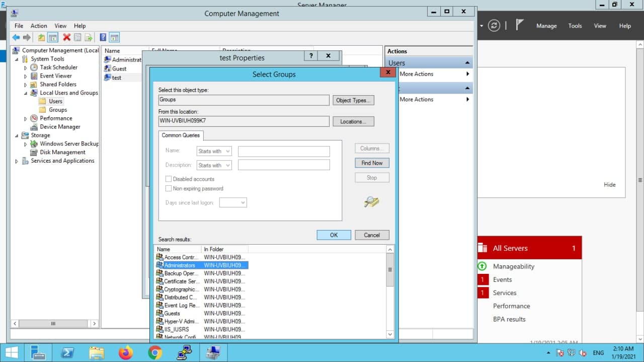Select Guests group in search results
This screenshot has width=644, height=362.
pyautogui.click(x=172, y=313)
